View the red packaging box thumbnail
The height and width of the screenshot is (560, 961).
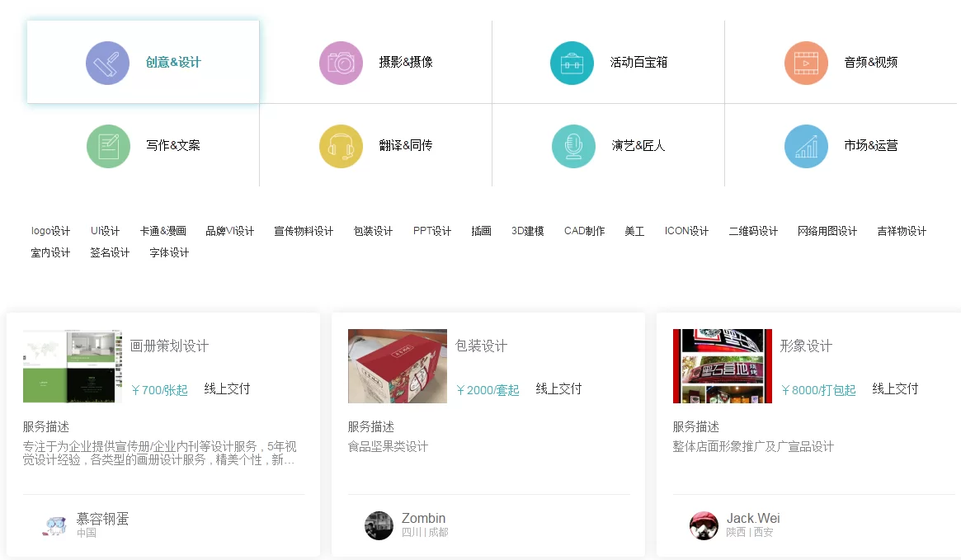point(398,366)
